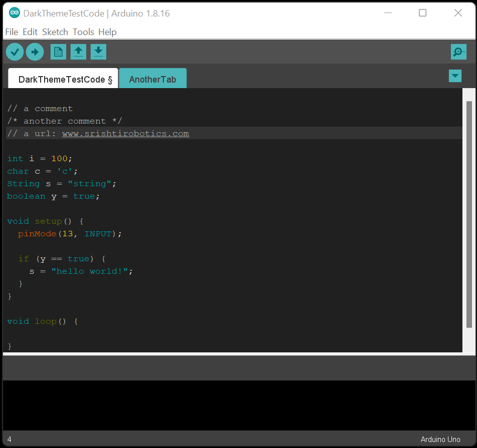The height and width of the screenshot is (448, 477).
Task: Click the 'String s = "string";' line
Action: pos(62,184)
